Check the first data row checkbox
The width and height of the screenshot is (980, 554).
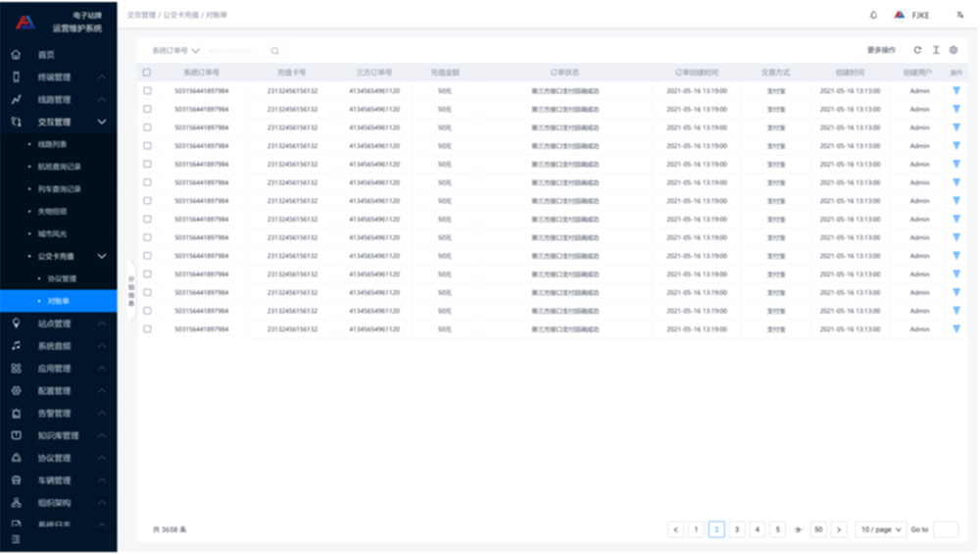point(147,91)
